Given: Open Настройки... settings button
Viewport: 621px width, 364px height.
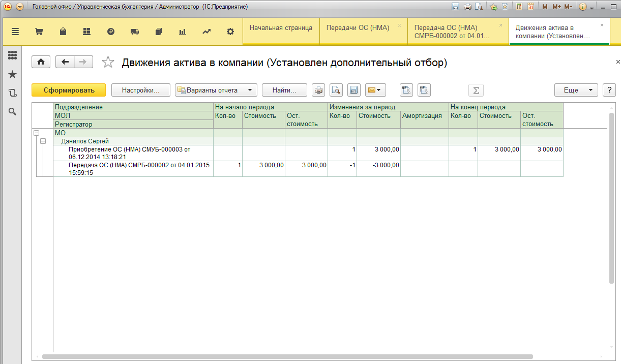Looking at the screenshot, I should point(141,90).
